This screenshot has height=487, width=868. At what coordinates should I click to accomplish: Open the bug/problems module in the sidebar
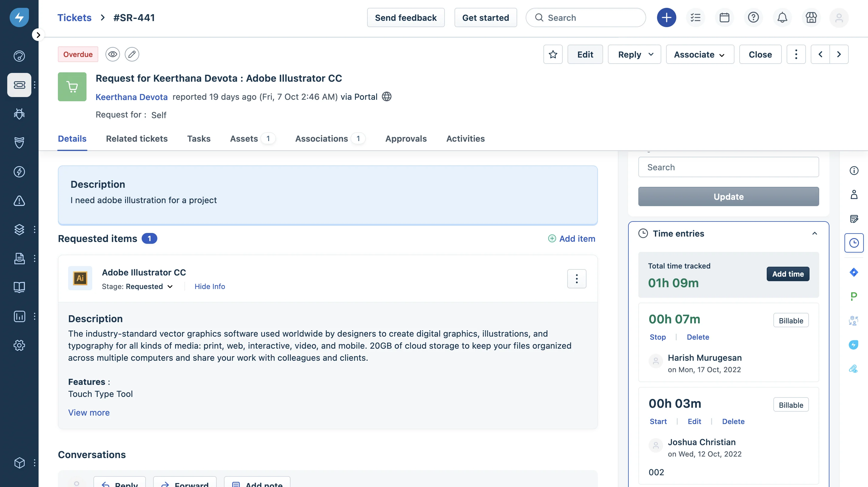pos(19,114)
